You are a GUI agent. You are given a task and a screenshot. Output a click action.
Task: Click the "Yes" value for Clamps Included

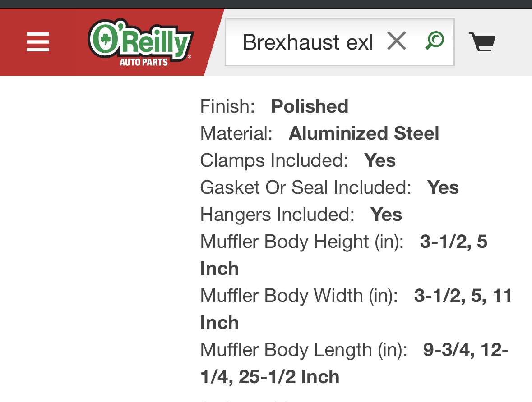pos(380,161)
